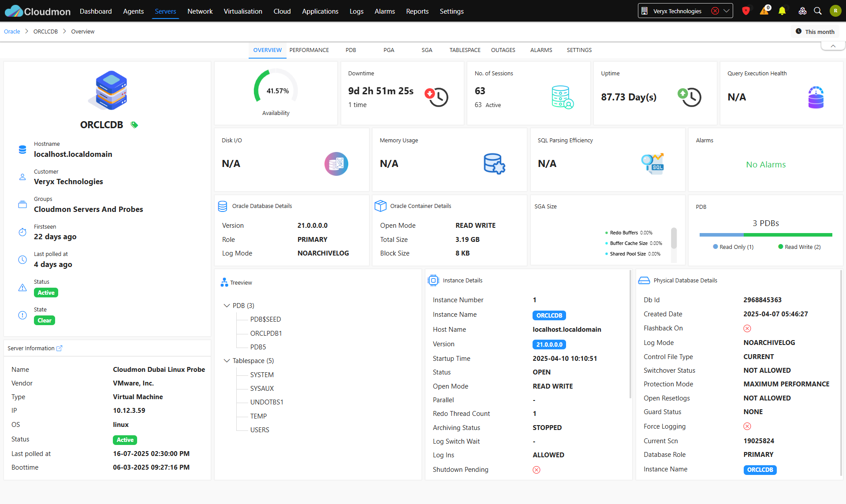
Task: Click the Memory Usage database gear icon
Action: pyautogui.click(x=494, y=164)
